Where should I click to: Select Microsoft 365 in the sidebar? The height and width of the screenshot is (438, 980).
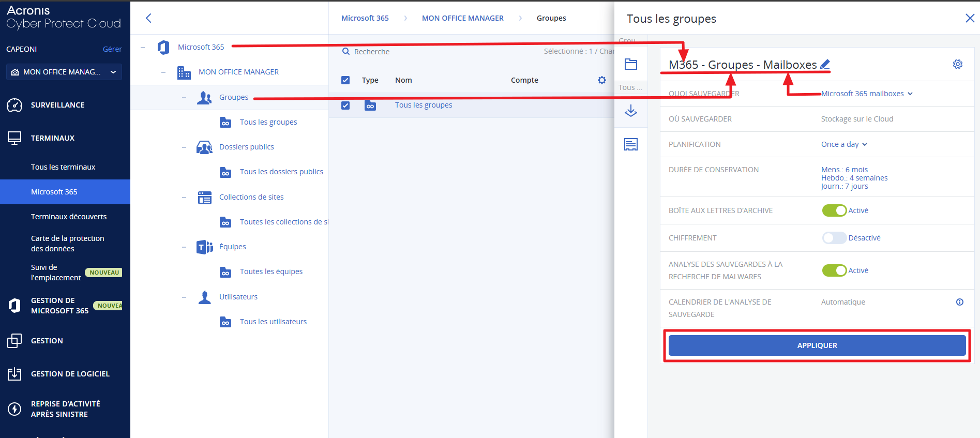[65, 192]
